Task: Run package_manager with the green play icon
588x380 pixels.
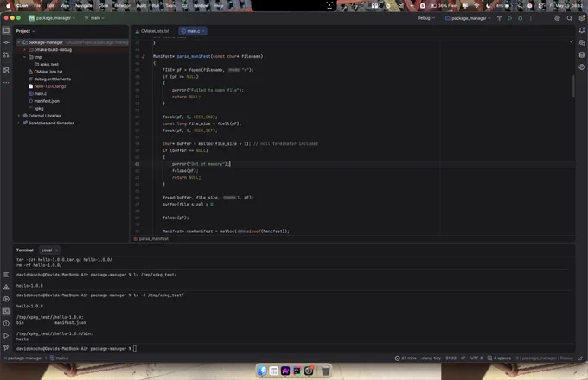Action: (509, 18)
